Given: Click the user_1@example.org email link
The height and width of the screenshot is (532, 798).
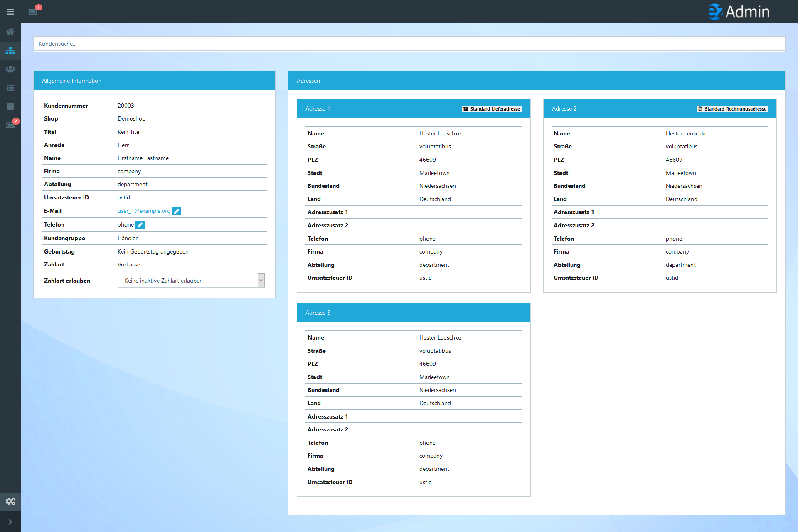Looking at the screenshot, I should 144,211.
